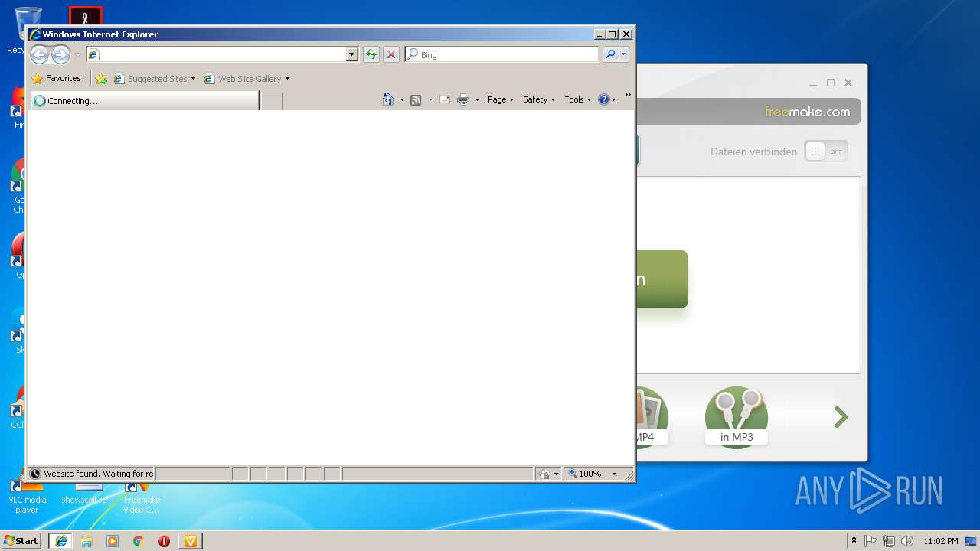Open the recent pages dropdown arrow
Image resolution: width=980 pixels, height=551 pixels.
pos(77,55)
